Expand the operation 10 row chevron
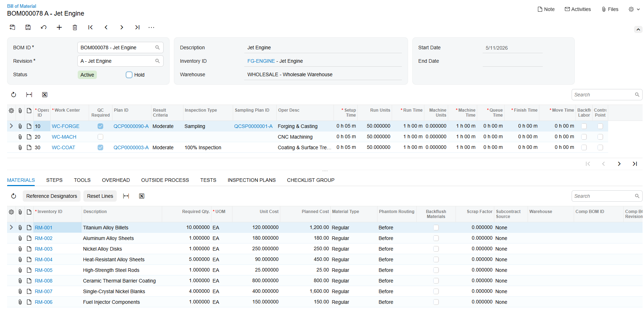 (11, 126)
